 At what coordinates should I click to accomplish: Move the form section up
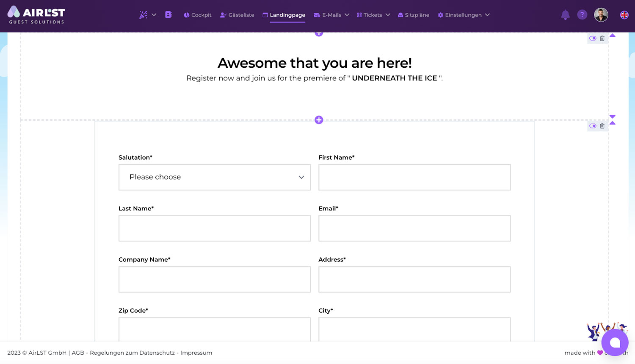613,123
